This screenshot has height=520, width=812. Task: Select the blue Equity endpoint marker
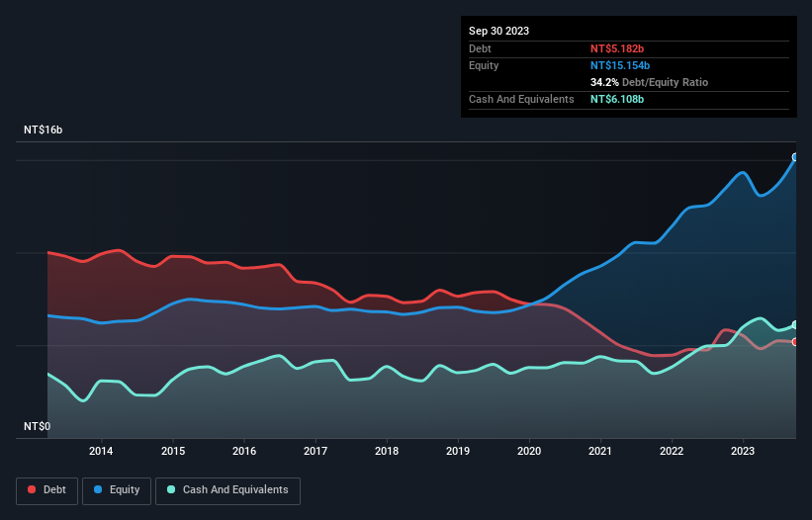(x=795, y=157)
